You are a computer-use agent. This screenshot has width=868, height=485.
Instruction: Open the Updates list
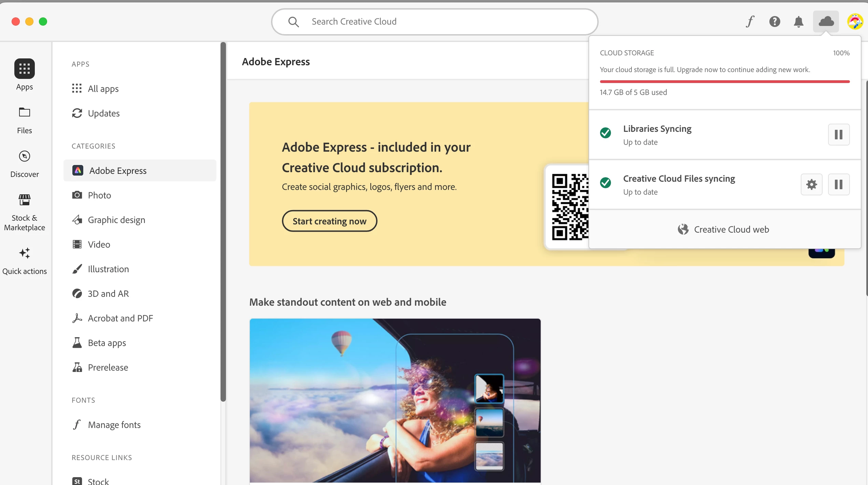coord(103,113)
